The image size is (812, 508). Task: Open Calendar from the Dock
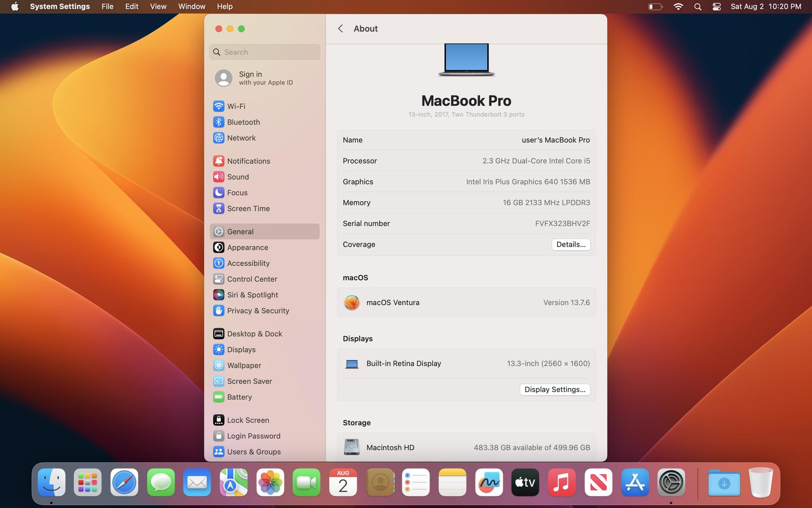343,482
